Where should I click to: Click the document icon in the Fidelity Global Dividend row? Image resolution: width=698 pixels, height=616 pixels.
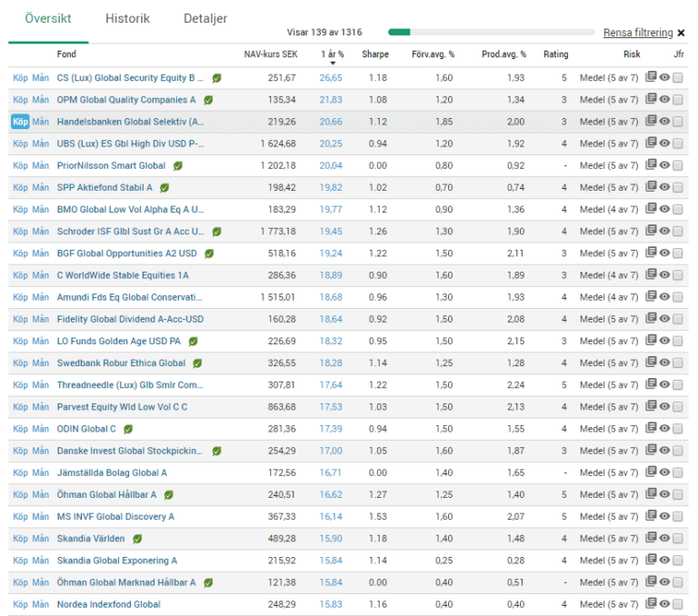[651, 319]
